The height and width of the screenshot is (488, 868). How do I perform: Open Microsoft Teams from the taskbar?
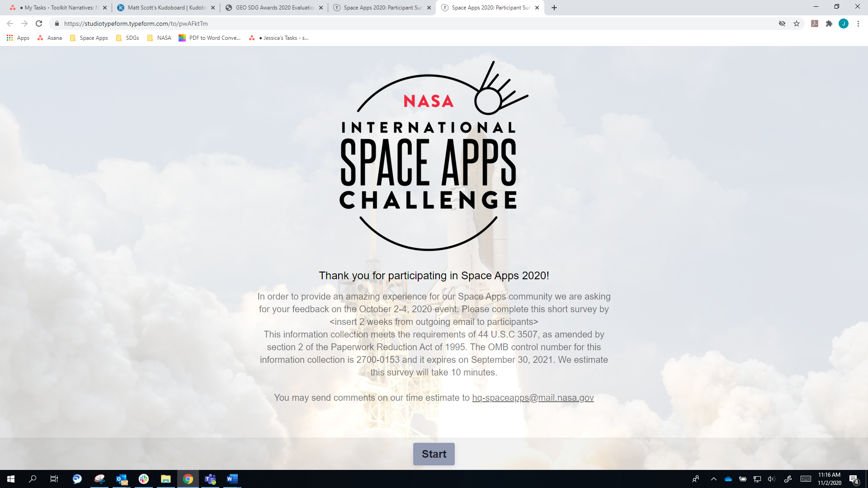pyautogui.click(x=210, y=479)
